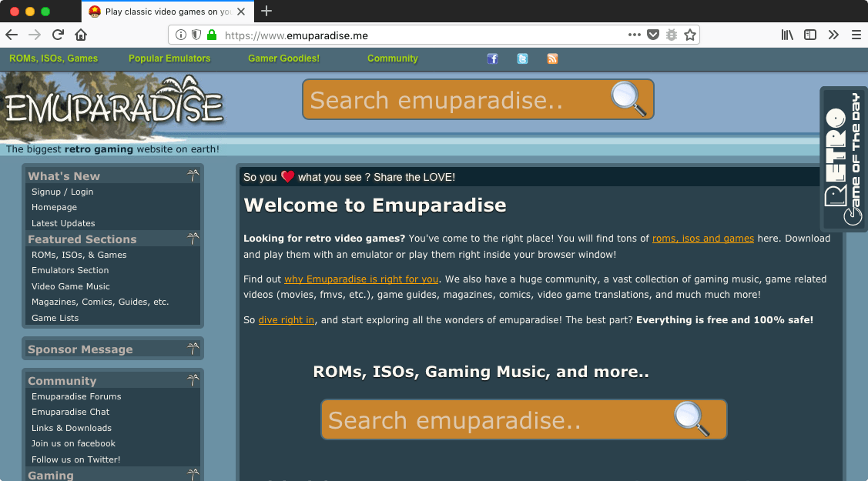
Task: Open the browser home page
Action: (x=81, y=35)
